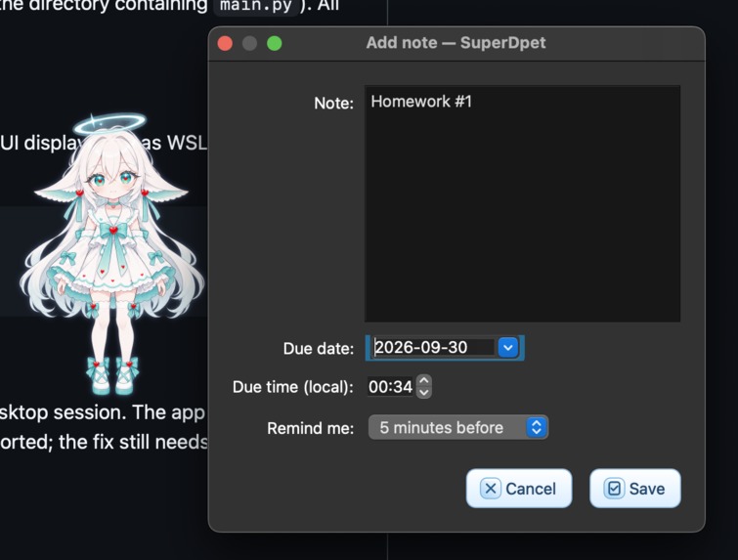Increase due time with up stepper arrow
The image size is (738, 560).
(x=424, y=381)
